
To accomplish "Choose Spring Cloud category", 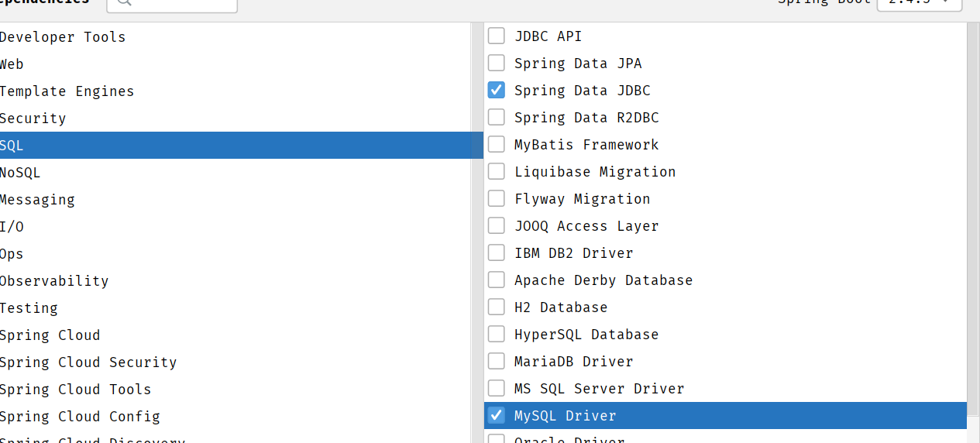I will 236,335.
